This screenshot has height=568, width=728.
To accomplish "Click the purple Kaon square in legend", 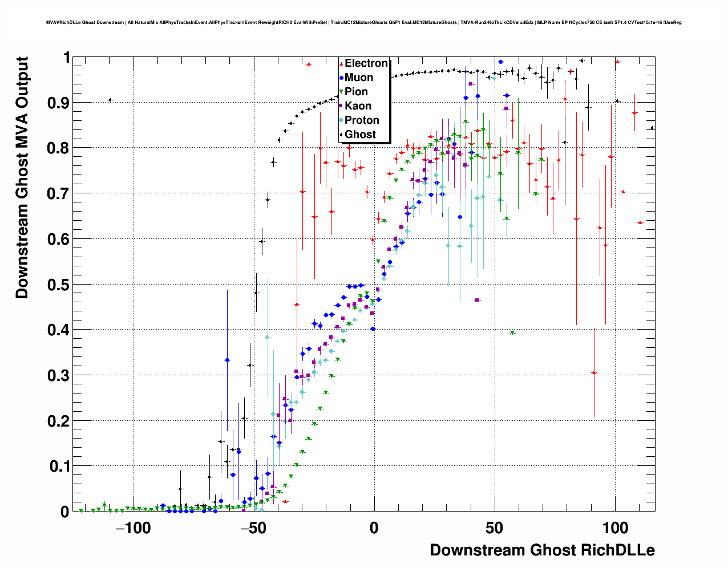I will coord(341,106).
